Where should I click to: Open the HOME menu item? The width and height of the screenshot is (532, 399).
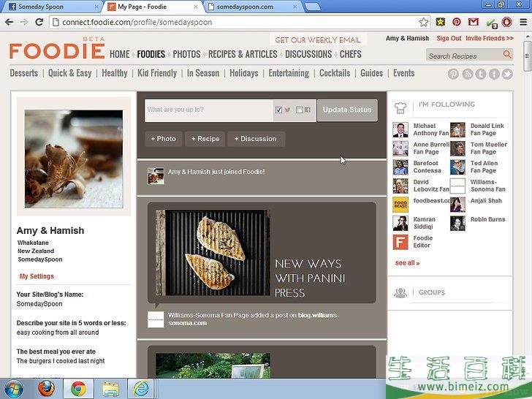pos(119,54)
